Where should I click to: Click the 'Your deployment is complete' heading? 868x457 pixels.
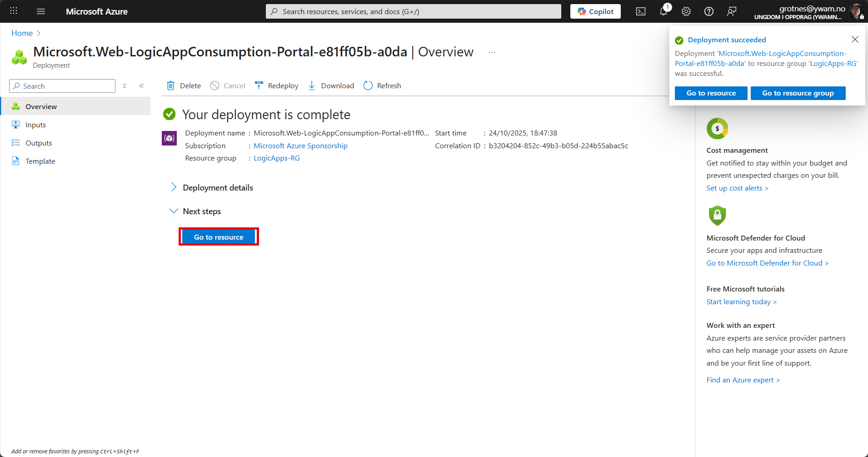pos(266,114)
